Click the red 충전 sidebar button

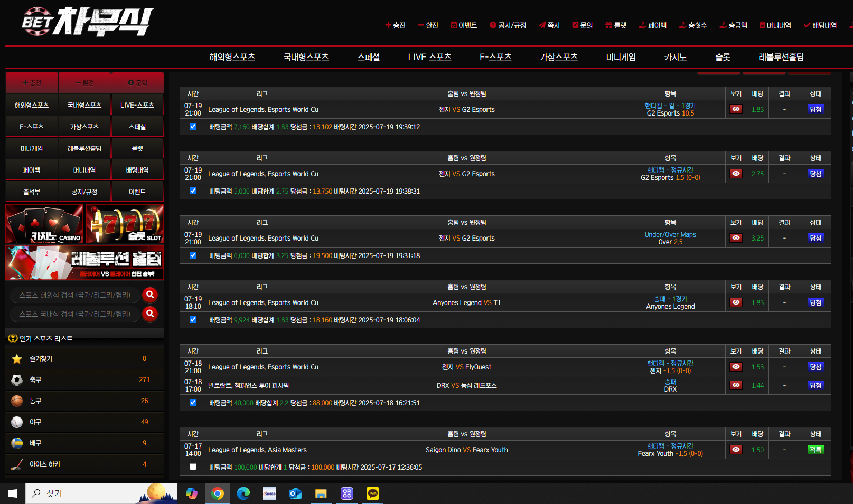point(32,83)
